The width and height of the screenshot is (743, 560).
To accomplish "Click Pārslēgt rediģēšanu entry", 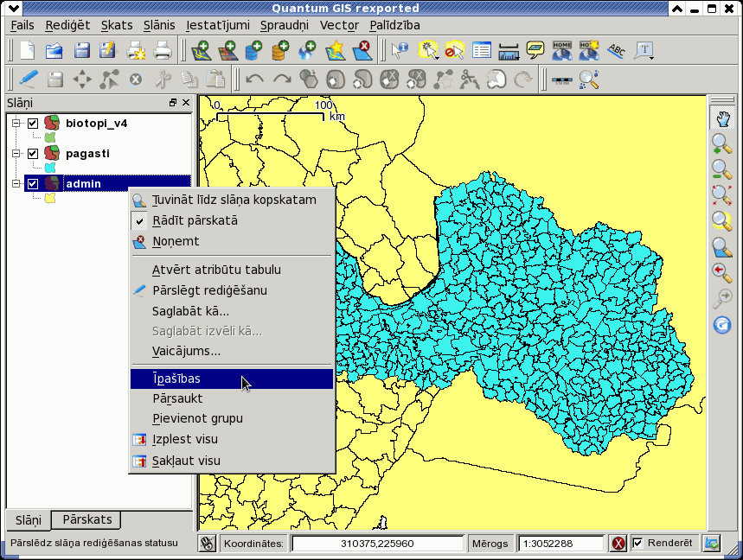I will pyautogui.click(x=232, y=290).
